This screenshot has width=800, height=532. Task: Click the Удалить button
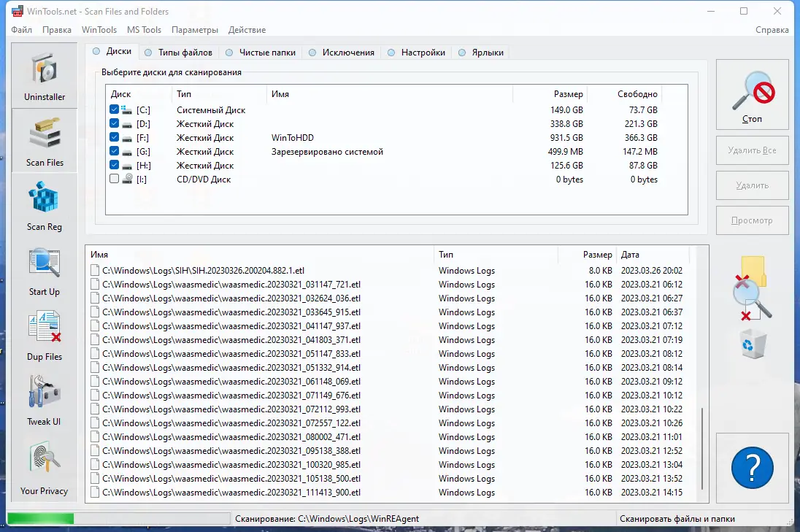[752, 185]
